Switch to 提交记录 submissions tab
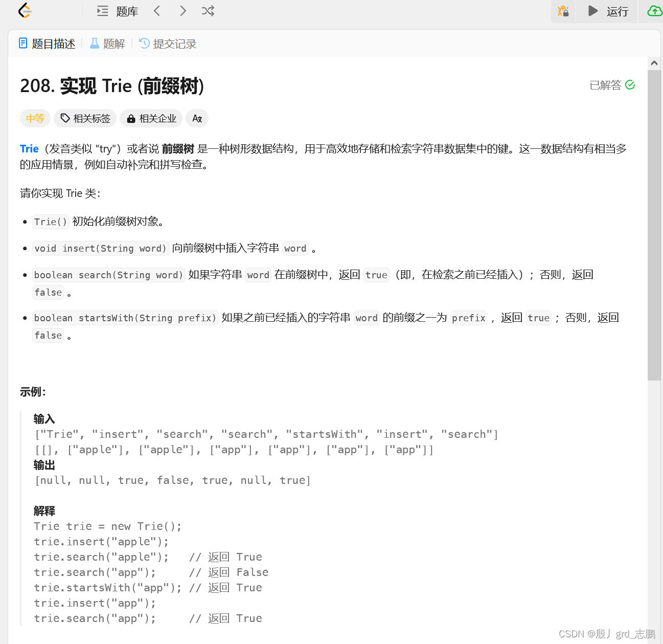 (x=168, y=44)
